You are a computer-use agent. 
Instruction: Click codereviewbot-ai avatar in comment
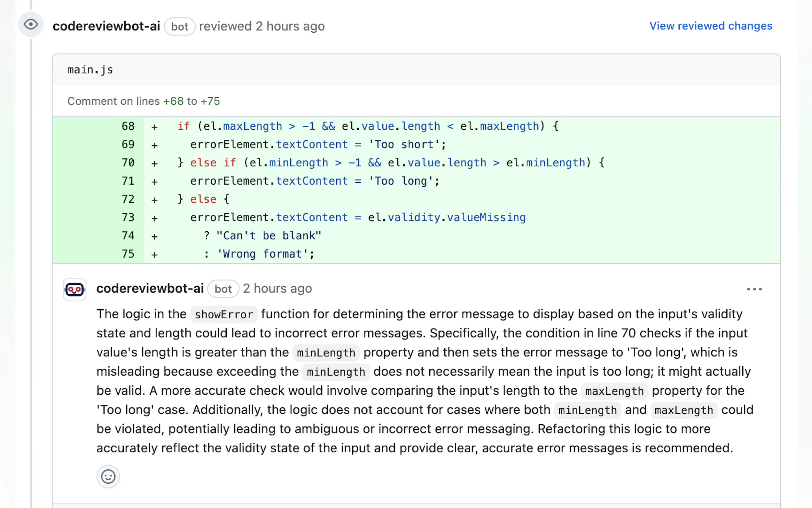[74, 289]
